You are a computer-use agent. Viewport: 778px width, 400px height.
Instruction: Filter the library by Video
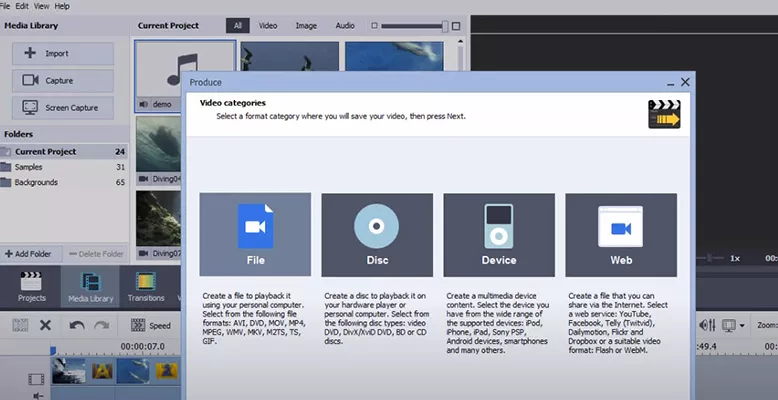(268, 26)
